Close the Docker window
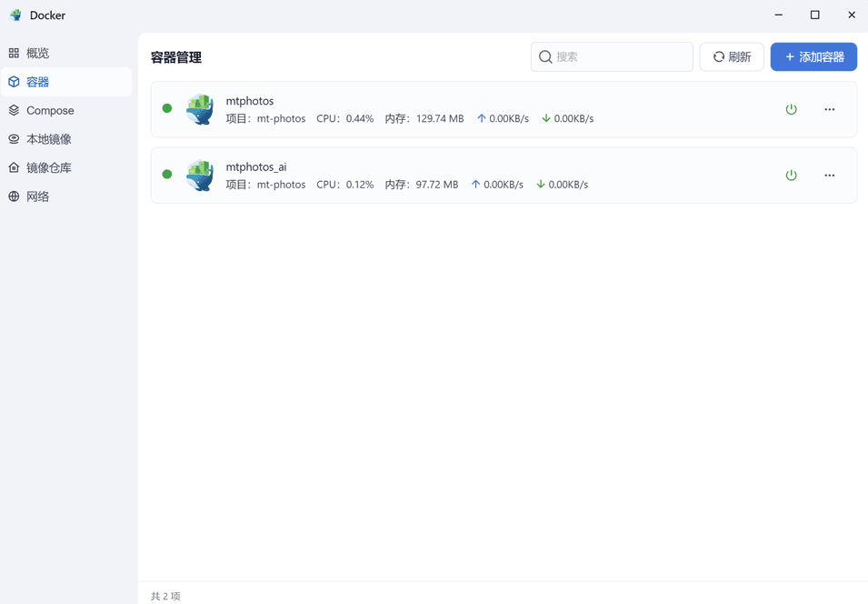The height and width of the screenshot is (604, 868). click(852, 15)
